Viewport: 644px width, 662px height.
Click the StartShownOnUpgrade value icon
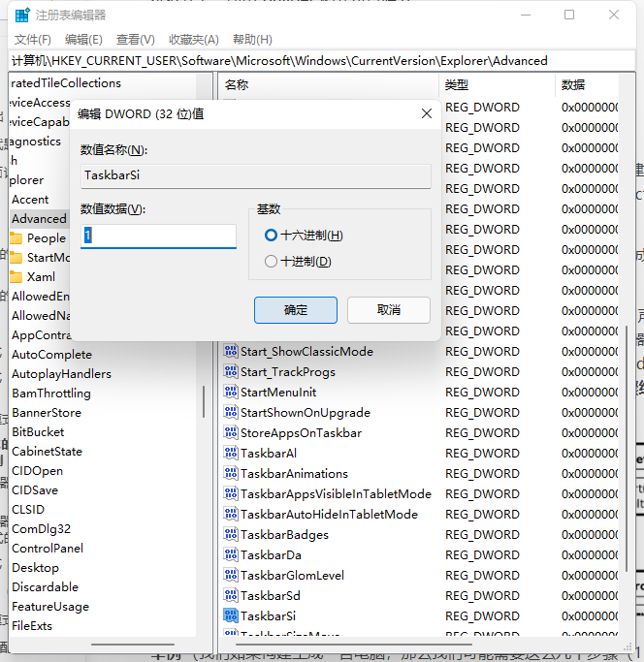coord(231,412)
